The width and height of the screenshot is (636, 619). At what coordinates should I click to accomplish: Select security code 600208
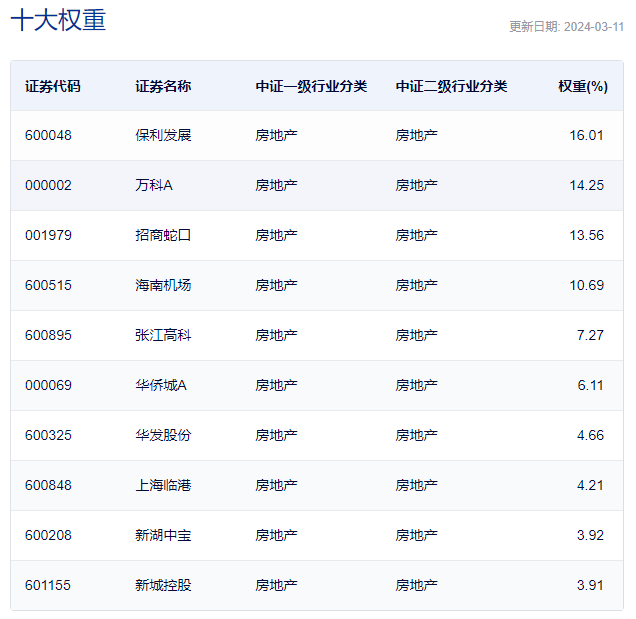click(48, 535)
